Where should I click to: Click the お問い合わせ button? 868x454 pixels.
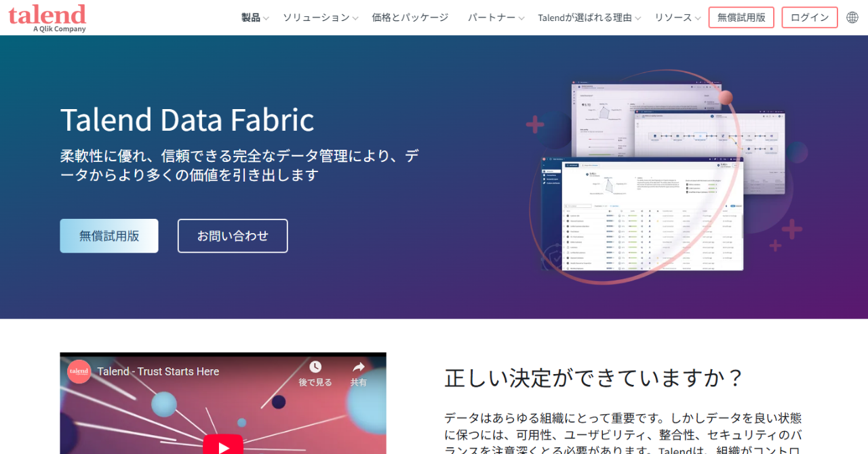[233, 236]
